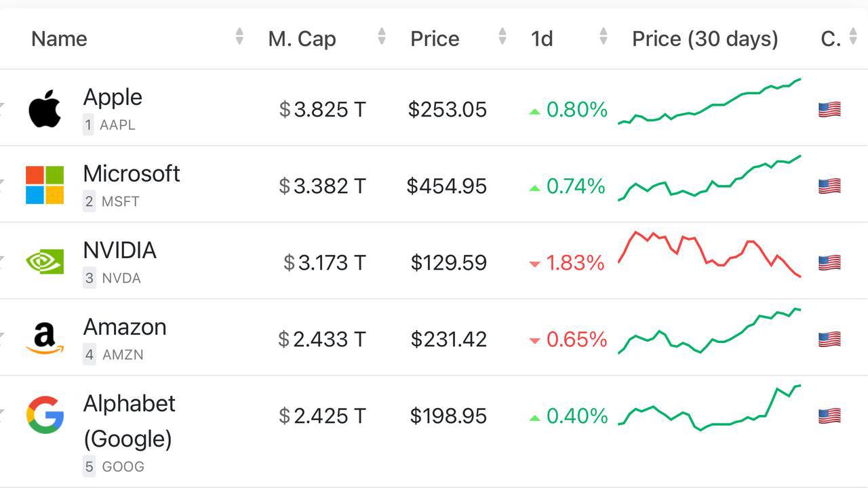Image resolution: width=868 pixels, height=488 pixels.
Task: Open the Apple company link
Action: point(113,97)
